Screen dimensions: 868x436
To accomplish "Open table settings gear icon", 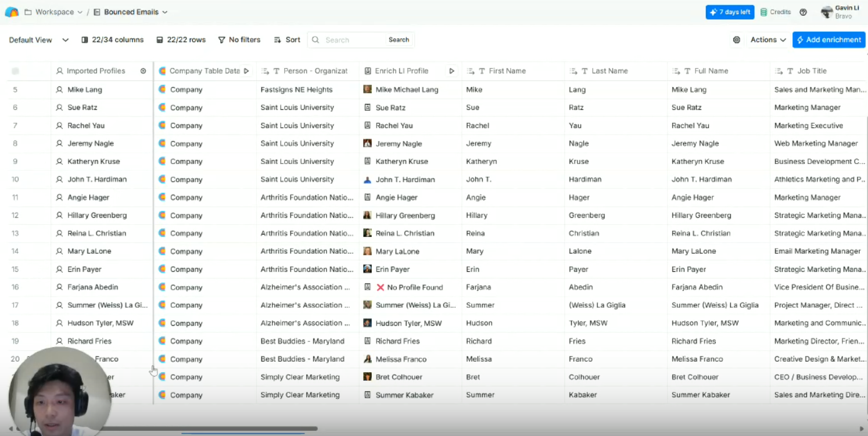I will [737, 40].
